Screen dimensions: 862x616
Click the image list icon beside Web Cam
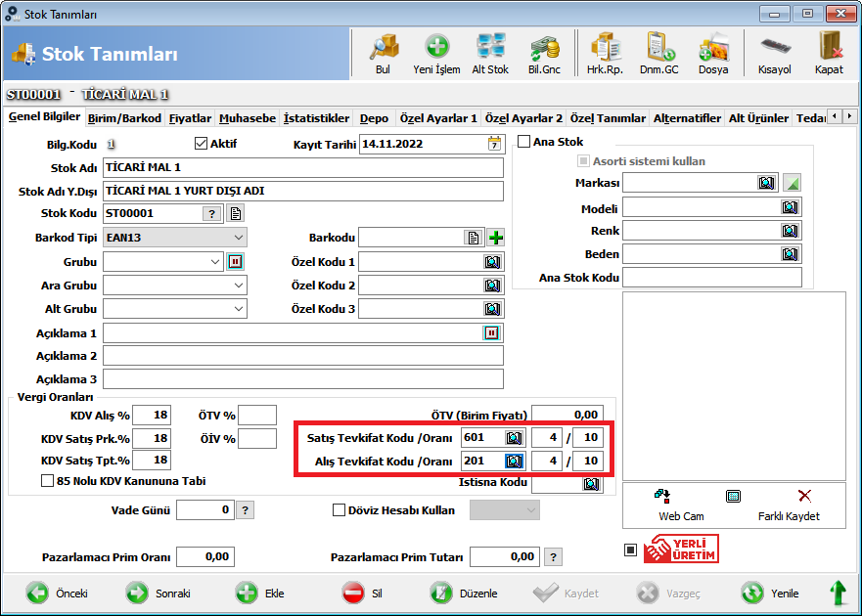pyautogui.click(x=733, y=496)
